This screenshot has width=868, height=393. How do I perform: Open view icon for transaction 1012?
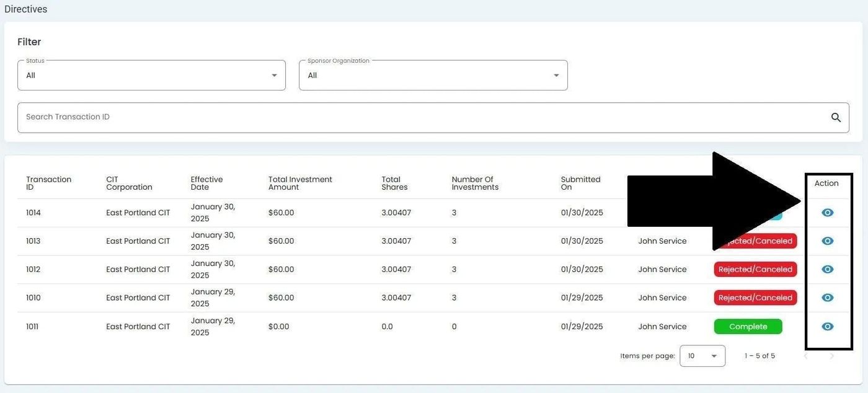click(827, 270)
